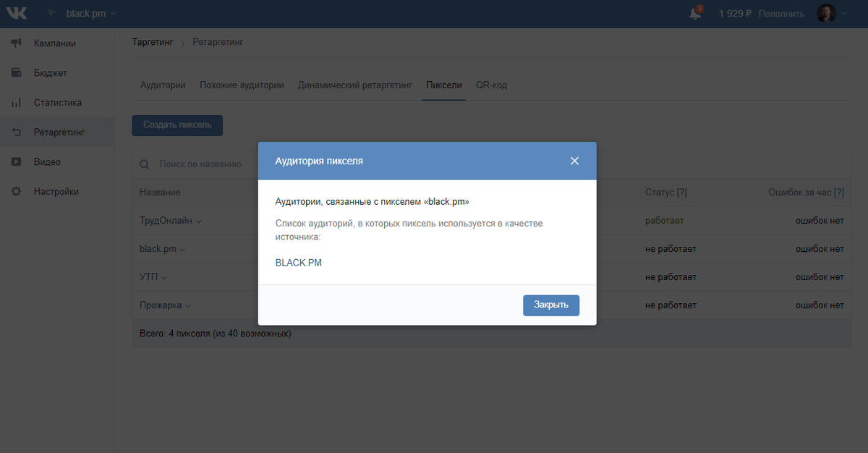Select Динамический ретаргетинг tab

coord(355,85)
